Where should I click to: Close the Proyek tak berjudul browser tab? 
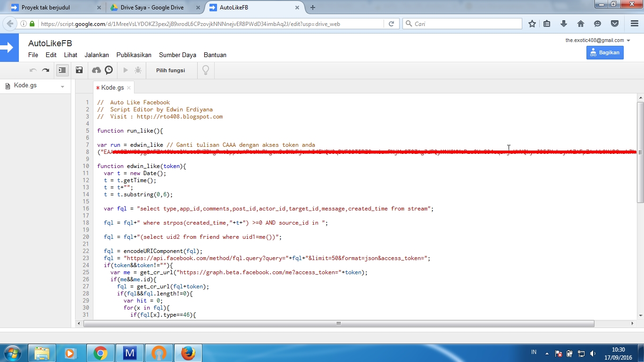pyautogui.click(x=99, y=8)
